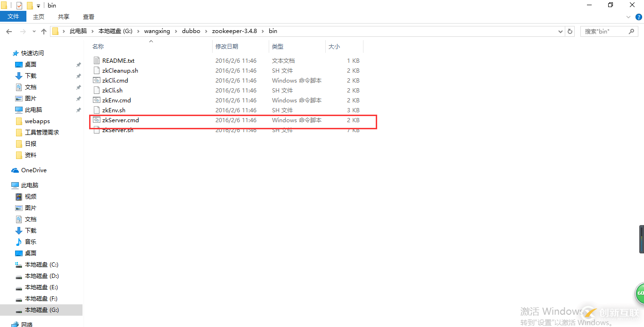Navigate to dubbo in breadcrumb
Viewport: 644px width, 327px height.
click(191, 31)
